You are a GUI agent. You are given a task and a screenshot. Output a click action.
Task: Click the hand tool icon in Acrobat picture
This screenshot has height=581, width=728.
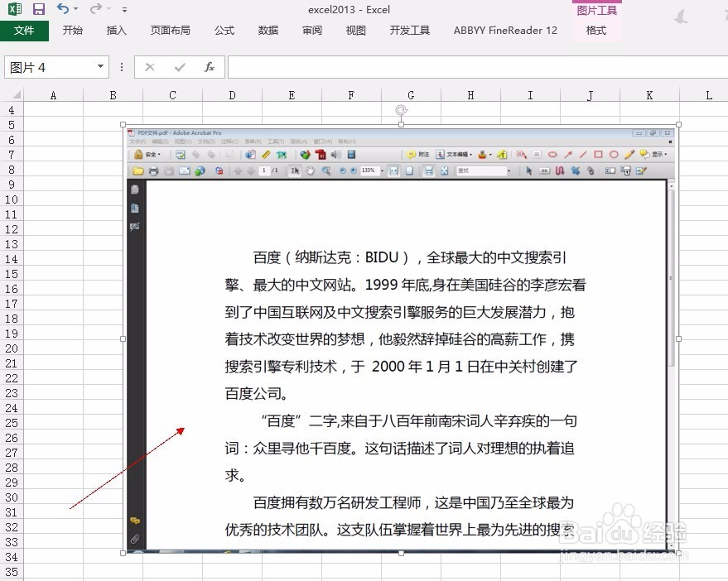310,170
